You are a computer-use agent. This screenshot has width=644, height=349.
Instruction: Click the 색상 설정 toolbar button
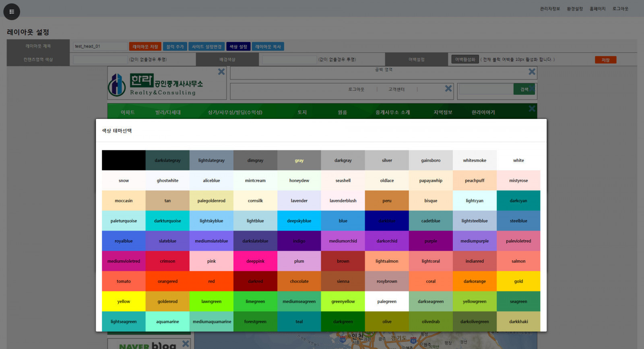[x=238, y=47]
